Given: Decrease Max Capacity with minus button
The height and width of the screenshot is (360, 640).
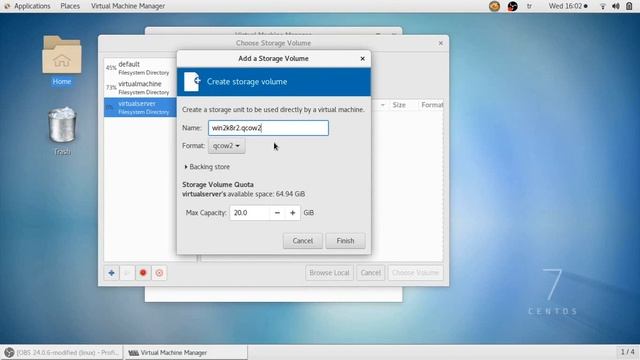Looking at the screenshot, I should [277, 213].
